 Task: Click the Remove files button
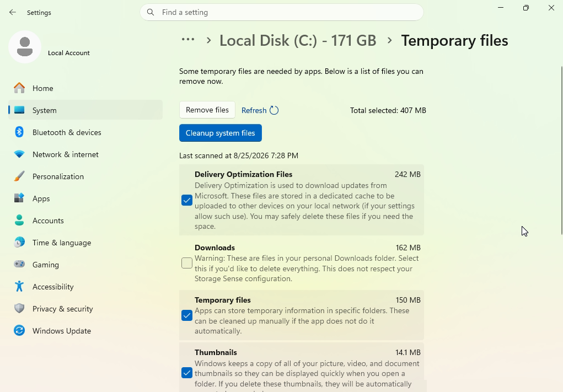(x=207, y=110)
